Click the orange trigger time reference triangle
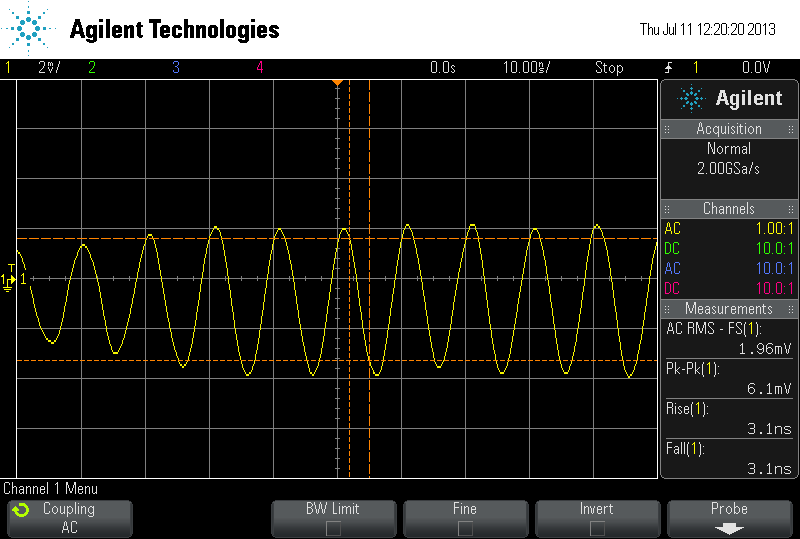 tap(337, 82)
